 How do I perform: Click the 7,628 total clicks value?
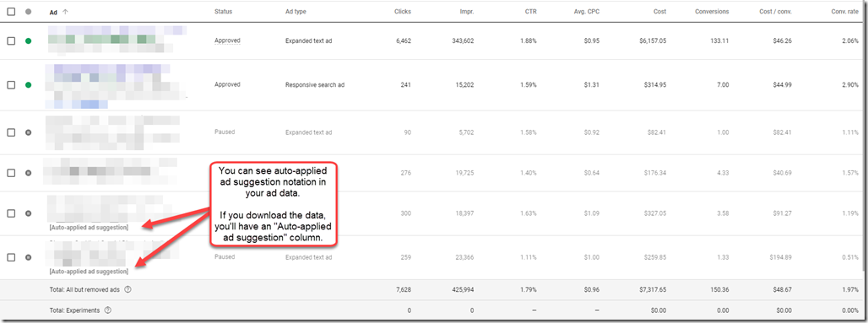coord(403,289)
